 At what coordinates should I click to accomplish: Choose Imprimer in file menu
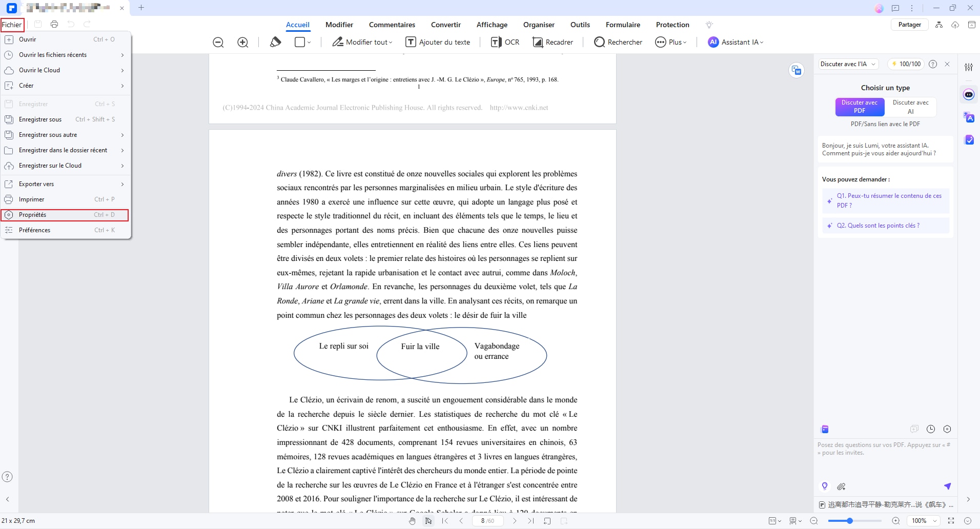(x=65, y=199)
